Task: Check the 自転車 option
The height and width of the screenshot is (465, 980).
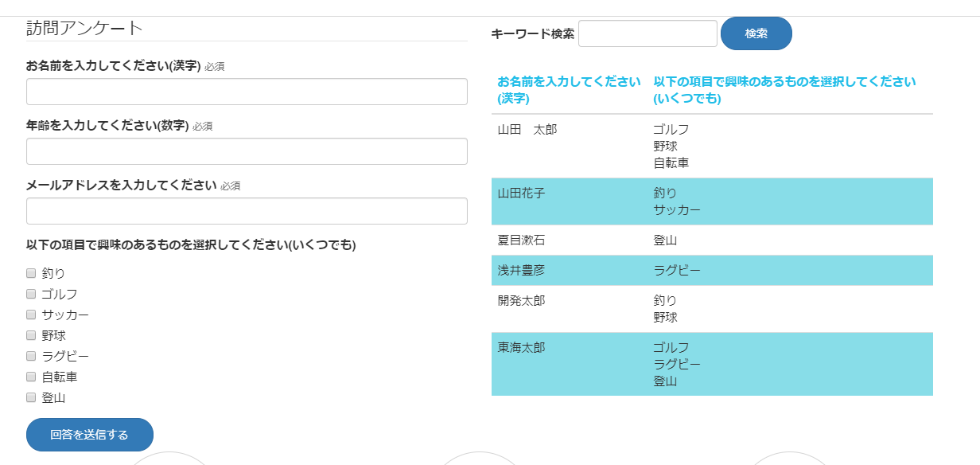Action: 31,377
